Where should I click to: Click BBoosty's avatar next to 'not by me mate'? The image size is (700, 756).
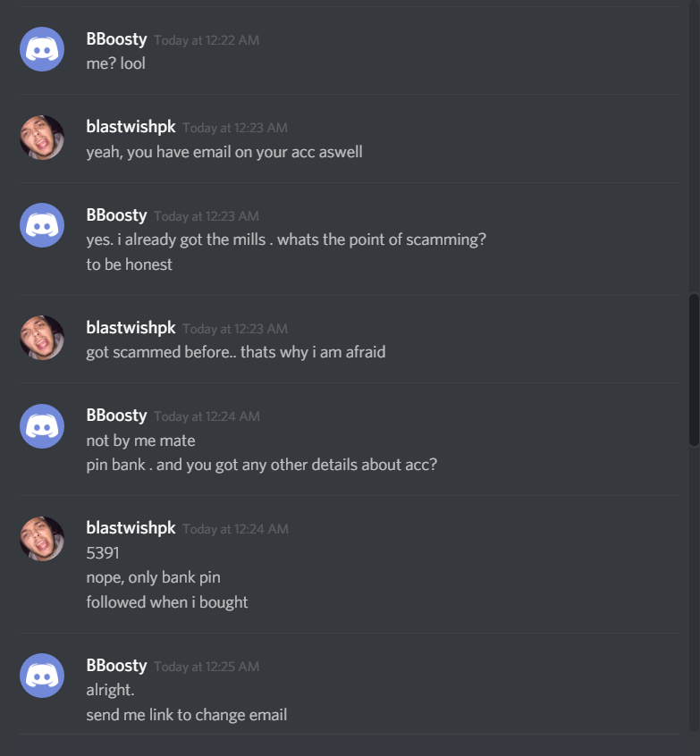click(x=42, y=426)
